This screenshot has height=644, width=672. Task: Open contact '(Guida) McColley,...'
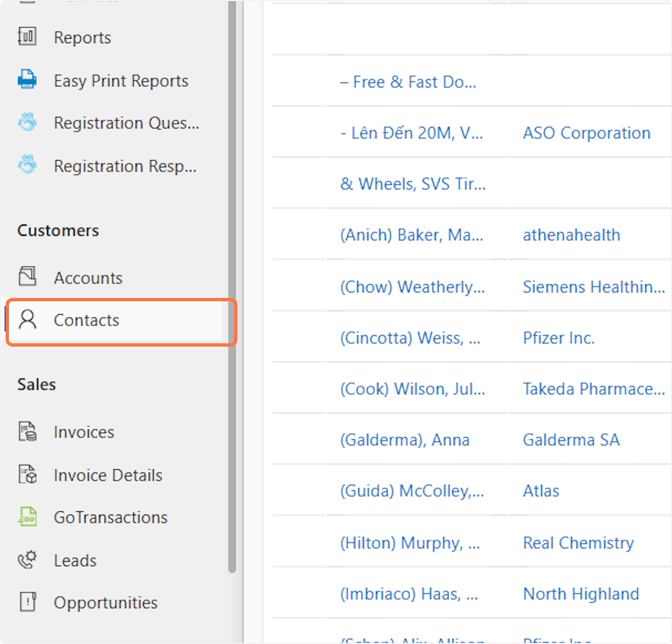[x=412, y=491]
